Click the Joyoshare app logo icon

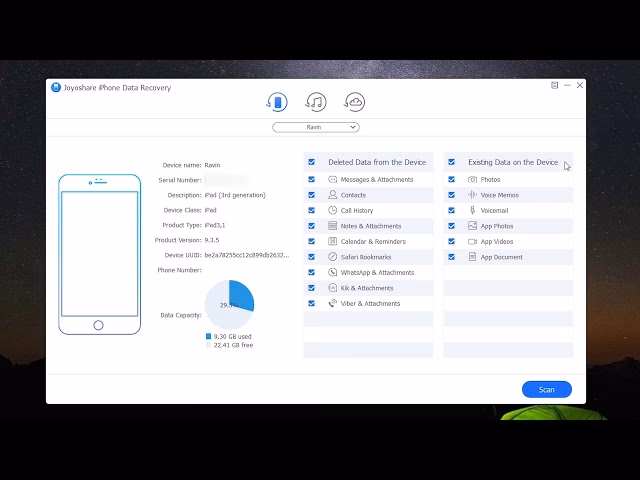[56, 87]
